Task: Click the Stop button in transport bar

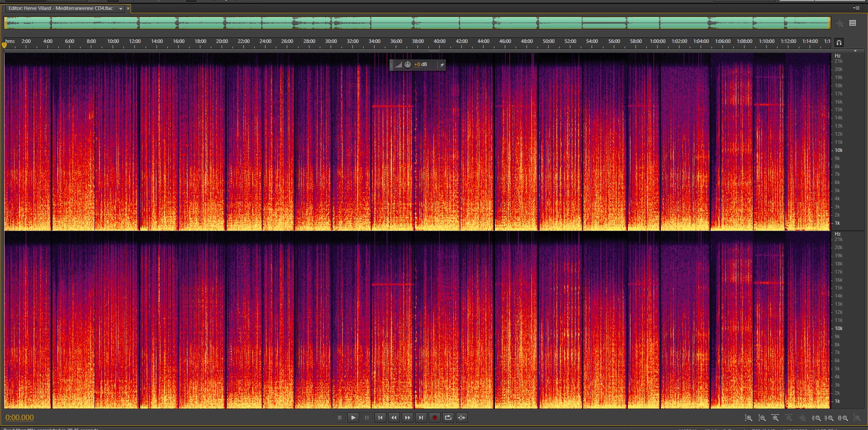Action: [340, 417]
